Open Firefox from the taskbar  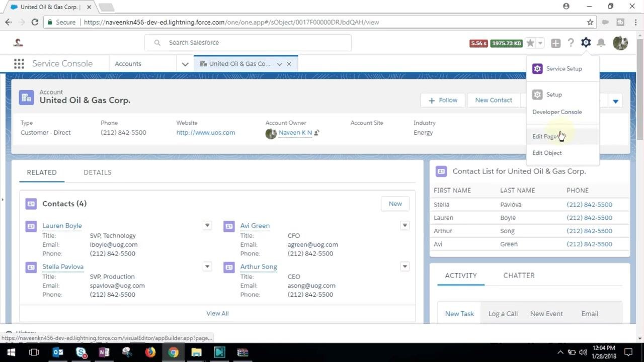tap(150, 352)
